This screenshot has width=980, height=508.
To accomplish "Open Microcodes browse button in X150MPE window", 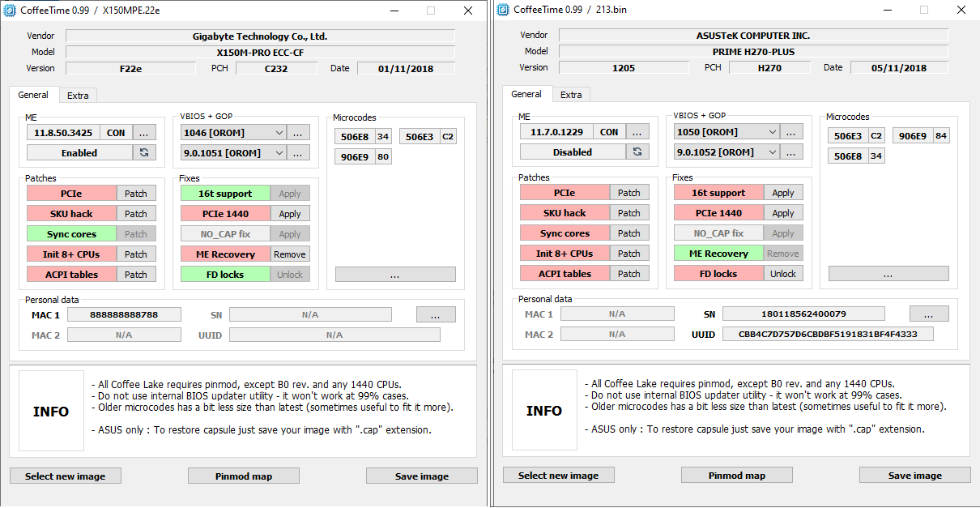I will (395, 275).
